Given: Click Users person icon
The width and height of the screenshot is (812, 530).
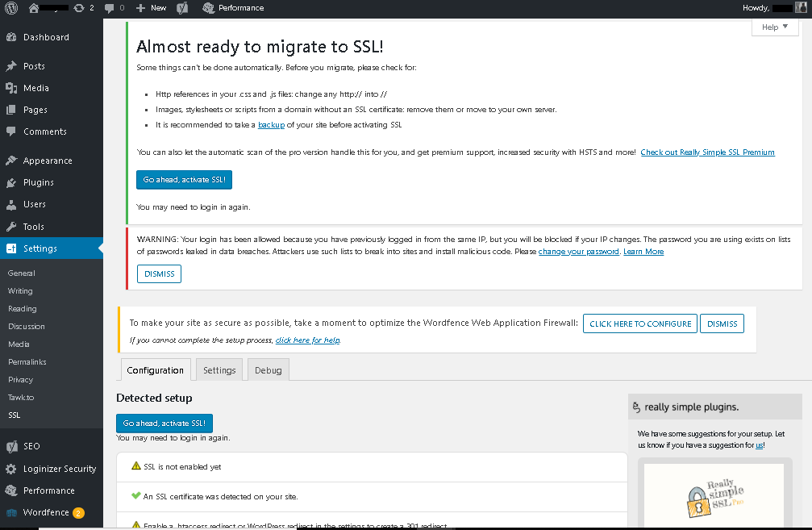Looking at the screenshot, I should coord(11,205).
